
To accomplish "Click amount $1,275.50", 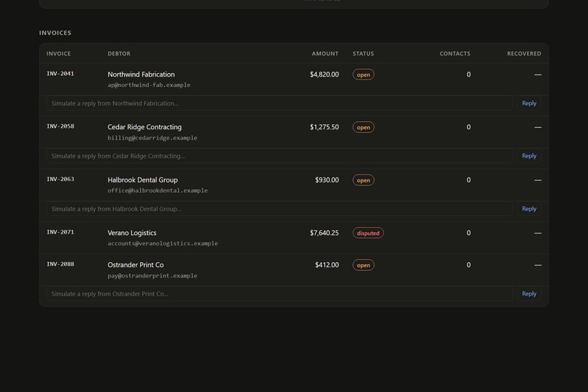I will [x=325, y=127].
